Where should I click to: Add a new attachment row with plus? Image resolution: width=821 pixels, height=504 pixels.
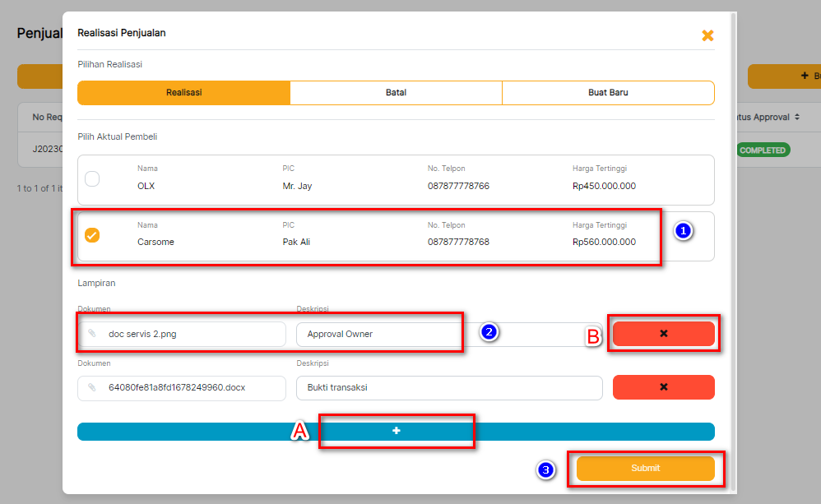396,432
